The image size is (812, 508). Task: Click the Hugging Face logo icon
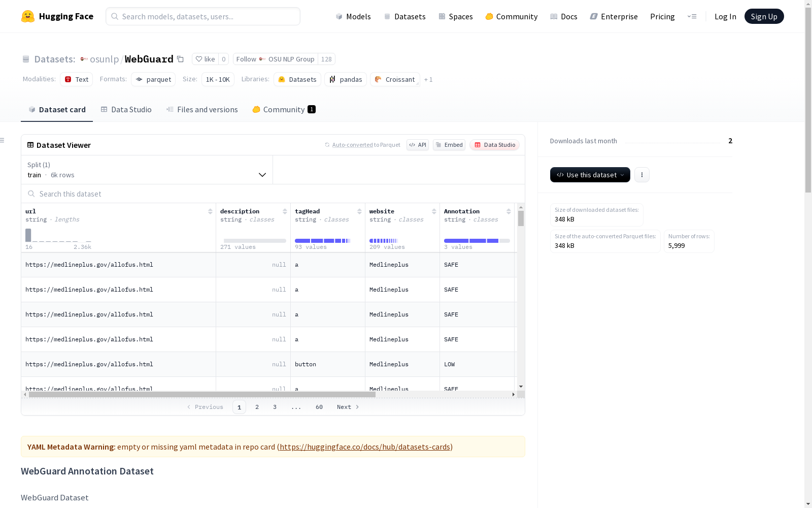[28, 16]
